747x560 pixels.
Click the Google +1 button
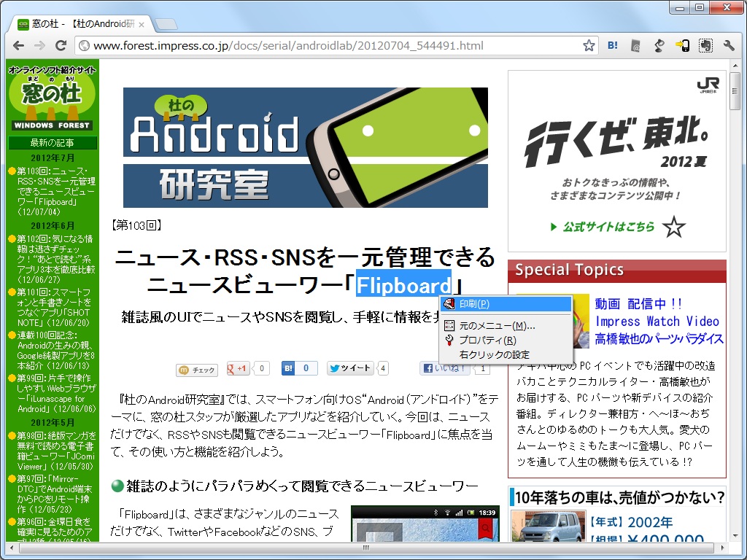click(x=239, y=368)
